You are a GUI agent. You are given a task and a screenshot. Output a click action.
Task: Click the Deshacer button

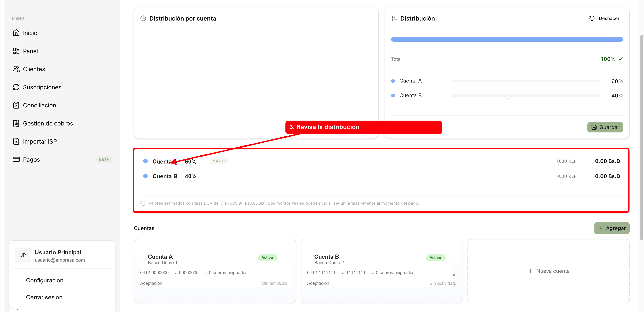coord(604,18)
